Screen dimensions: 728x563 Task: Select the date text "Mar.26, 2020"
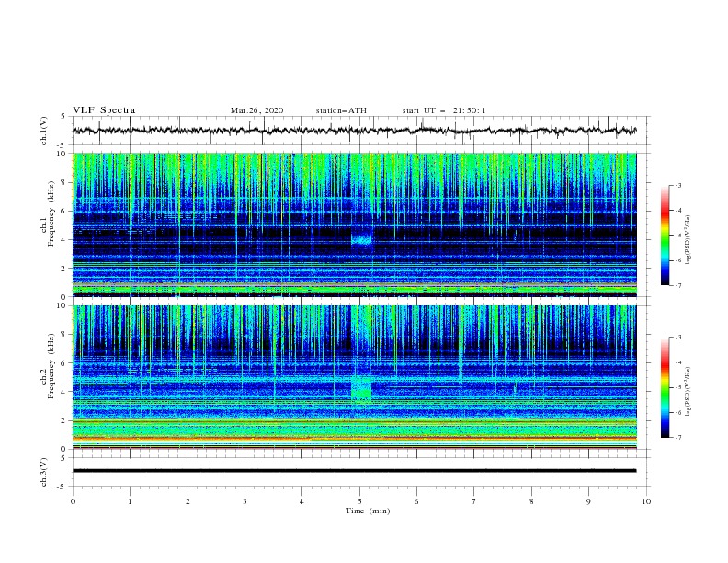[256, 110]
